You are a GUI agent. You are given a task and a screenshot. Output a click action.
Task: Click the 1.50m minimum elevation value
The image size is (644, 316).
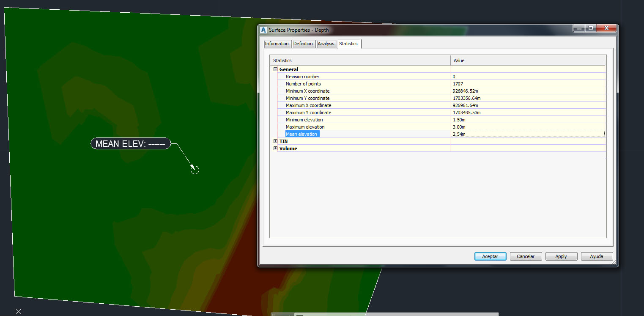pyautogui.click(x=459, y=120)
